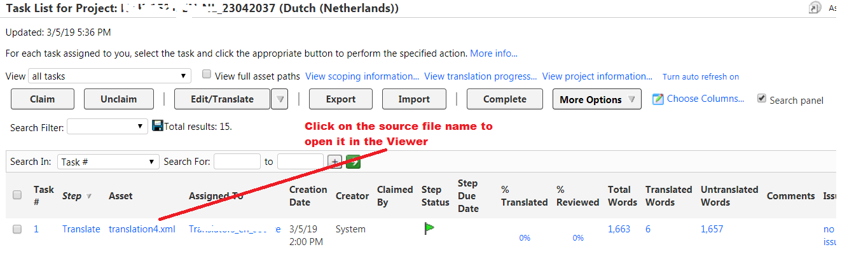Click the Search For input field
Screen dimensions: 868x254
point(237,162)
